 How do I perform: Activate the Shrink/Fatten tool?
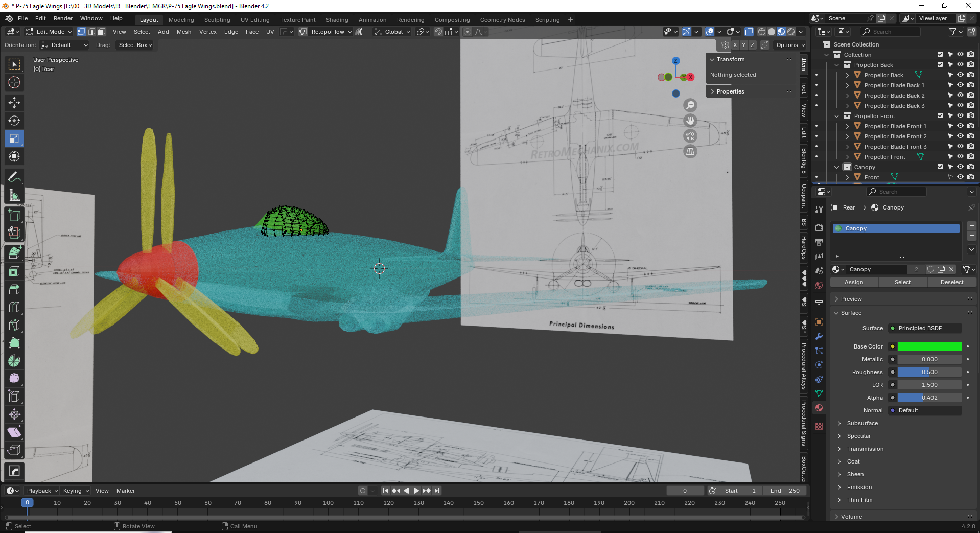pos(14,414)
